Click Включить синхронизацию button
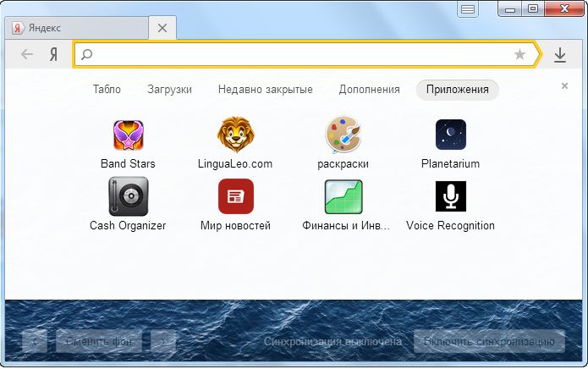This screenshot has height=369, width=588. (489, 341)
